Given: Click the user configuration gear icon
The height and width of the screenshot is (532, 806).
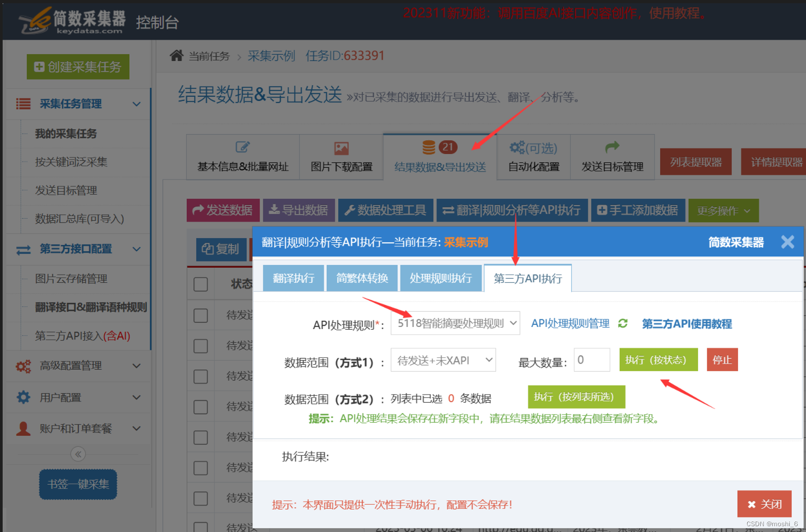Looking at the screenshot, I should [23, 397].
